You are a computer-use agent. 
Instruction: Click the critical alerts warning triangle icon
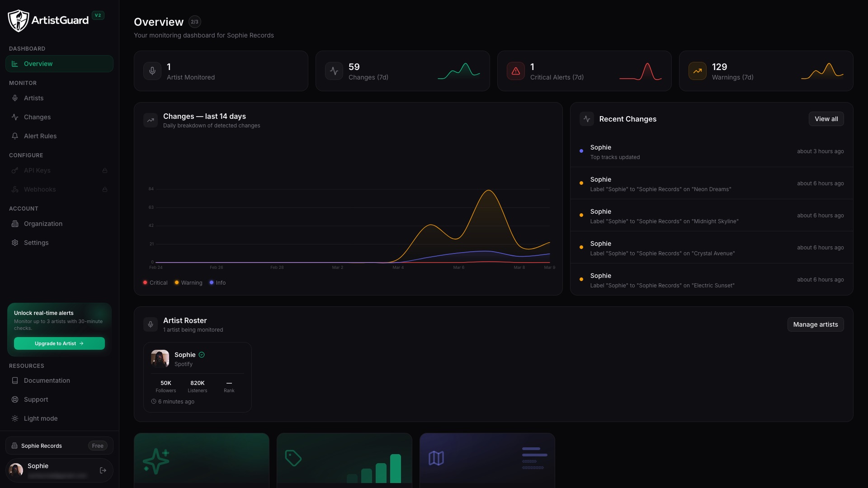tap(516, 71)
